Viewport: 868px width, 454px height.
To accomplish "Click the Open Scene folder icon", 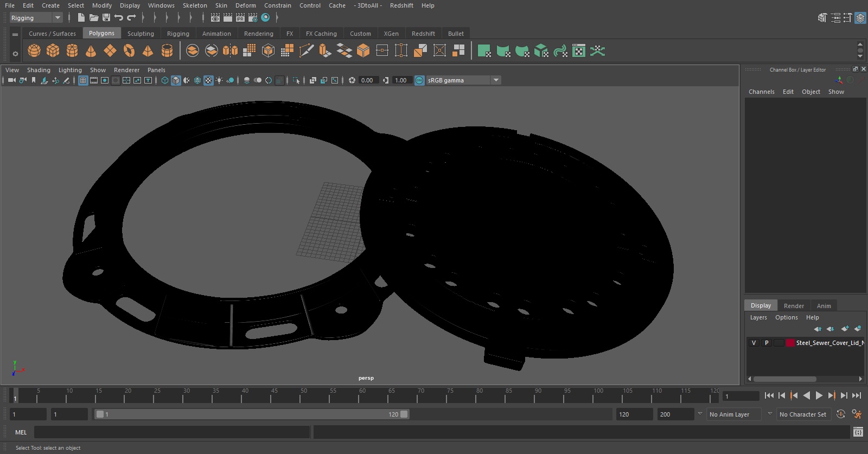I will 94,18.
